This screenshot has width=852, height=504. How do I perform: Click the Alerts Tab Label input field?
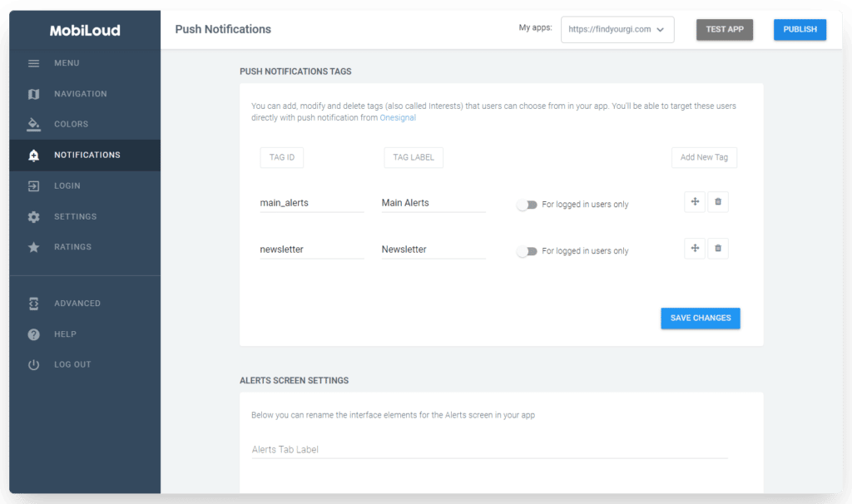489,449
